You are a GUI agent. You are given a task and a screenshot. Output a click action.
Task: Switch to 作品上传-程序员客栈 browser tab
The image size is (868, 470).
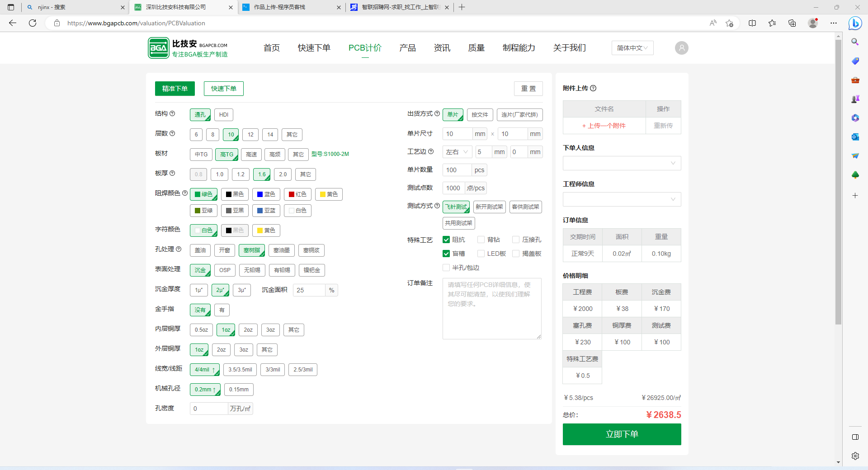(291, 7)
